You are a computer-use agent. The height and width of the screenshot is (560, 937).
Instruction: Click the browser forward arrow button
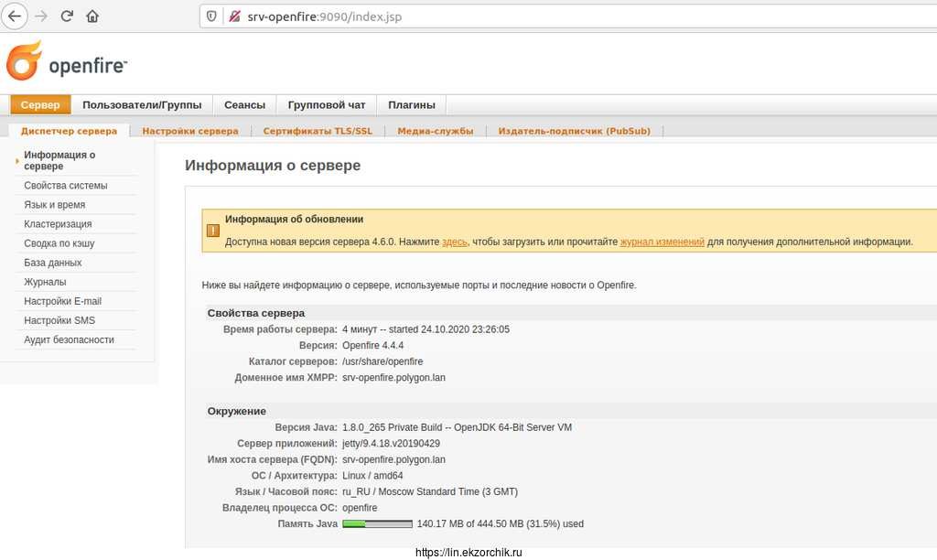(40, 16)
